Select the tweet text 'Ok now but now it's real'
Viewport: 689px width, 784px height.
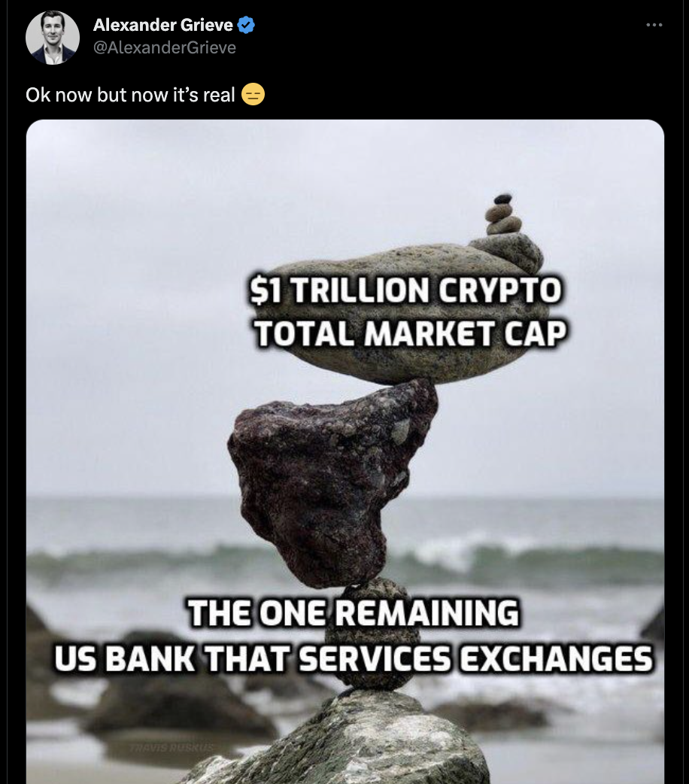130,95
